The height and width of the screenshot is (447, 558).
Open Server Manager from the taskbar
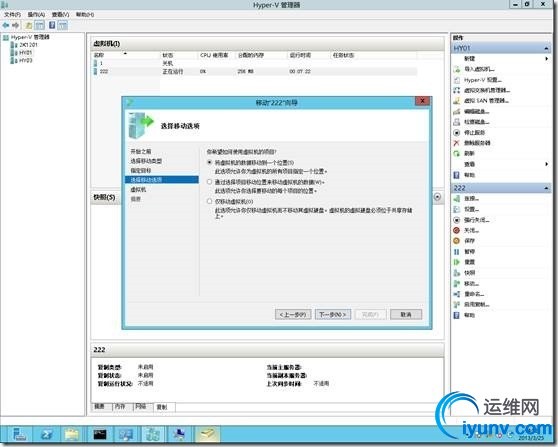click(x=19, y=434)
